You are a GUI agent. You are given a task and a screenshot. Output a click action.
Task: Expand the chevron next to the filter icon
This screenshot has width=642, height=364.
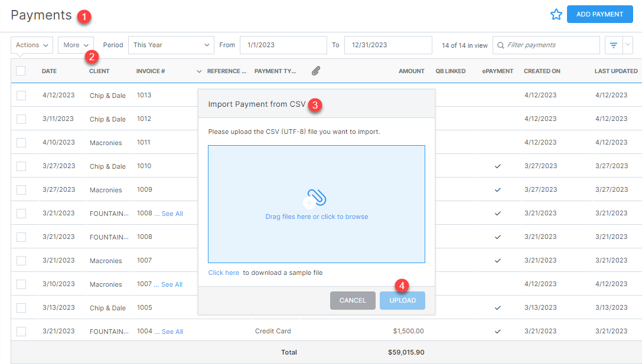click(x=628, y=45)
